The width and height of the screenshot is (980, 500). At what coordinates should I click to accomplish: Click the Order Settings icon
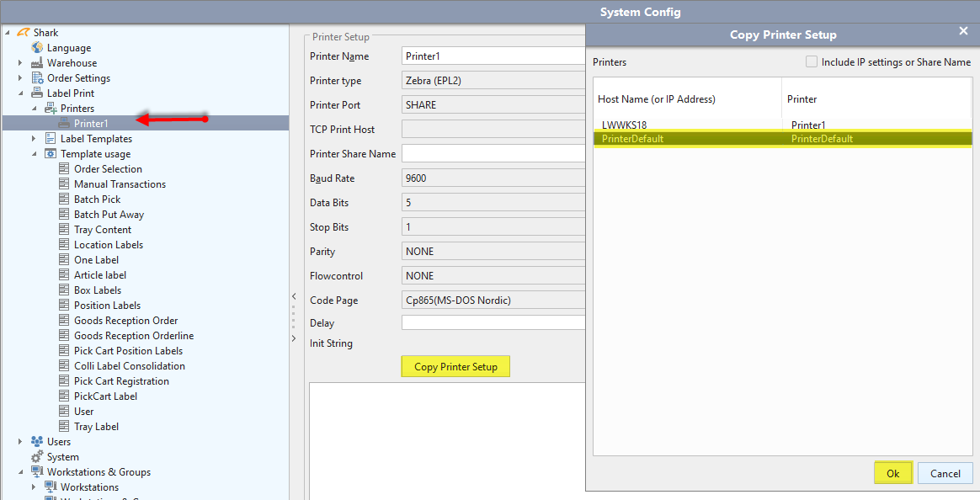[x=38, y=77]
